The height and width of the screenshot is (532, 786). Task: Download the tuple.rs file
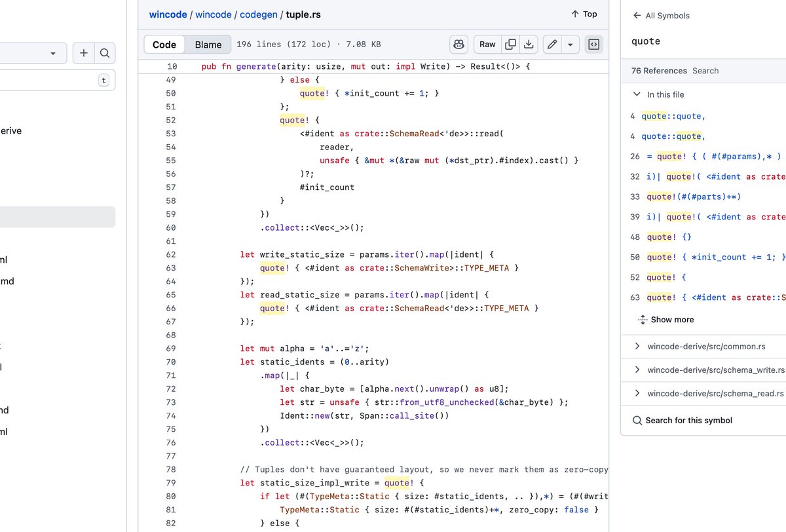coord(528,44)
